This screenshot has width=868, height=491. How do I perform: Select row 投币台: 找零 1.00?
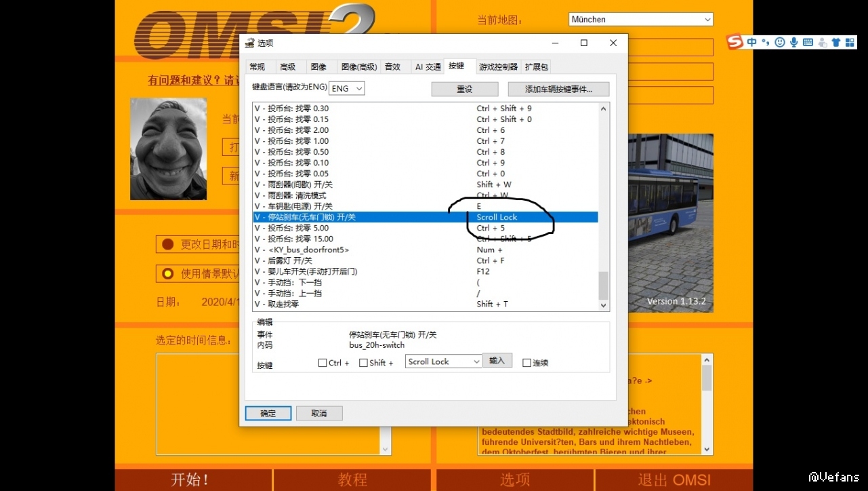(426, 141)
